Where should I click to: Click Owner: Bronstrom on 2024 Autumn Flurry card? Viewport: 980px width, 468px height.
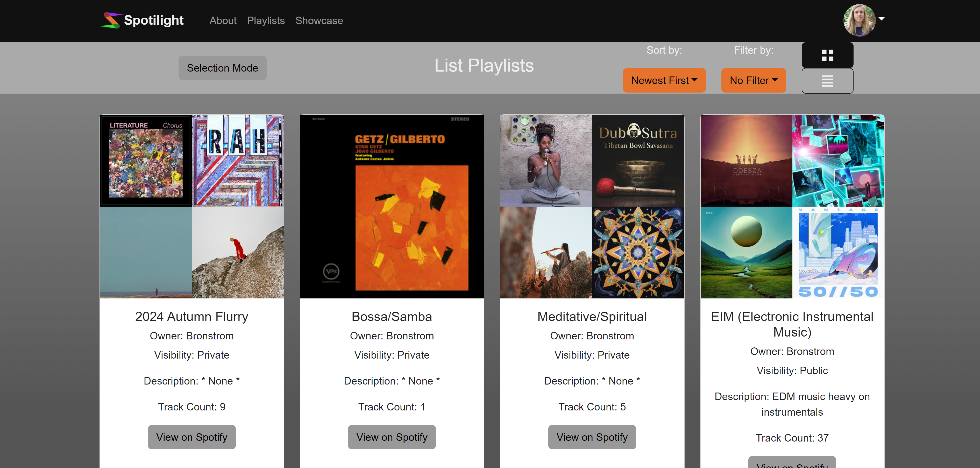tap(191, 336)
